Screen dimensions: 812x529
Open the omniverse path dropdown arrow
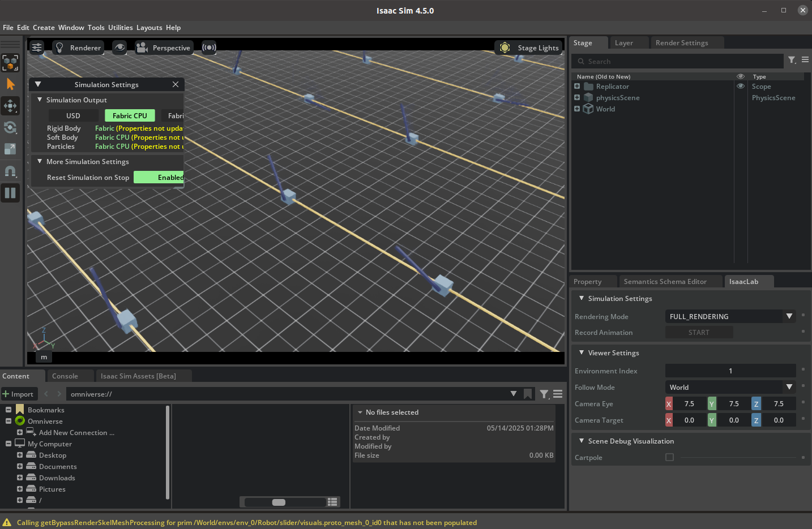click(x=514, y=394)
